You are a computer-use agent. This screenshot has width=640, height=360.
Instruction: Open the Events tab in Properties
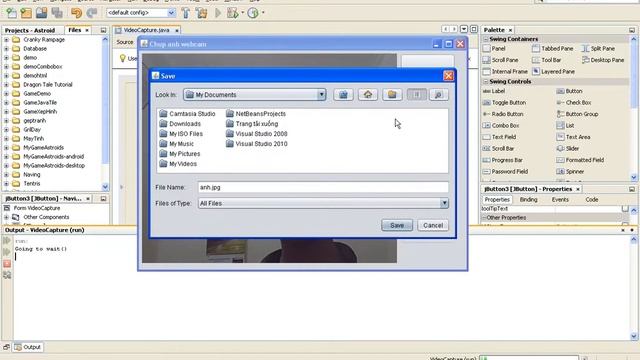560,200
